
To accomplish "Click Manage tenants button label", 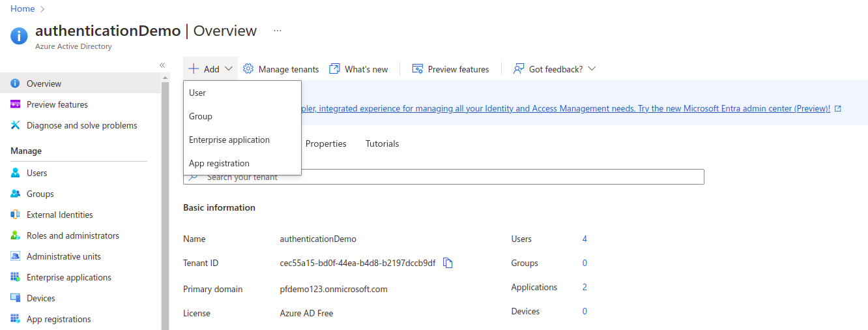I will point(289,69).
